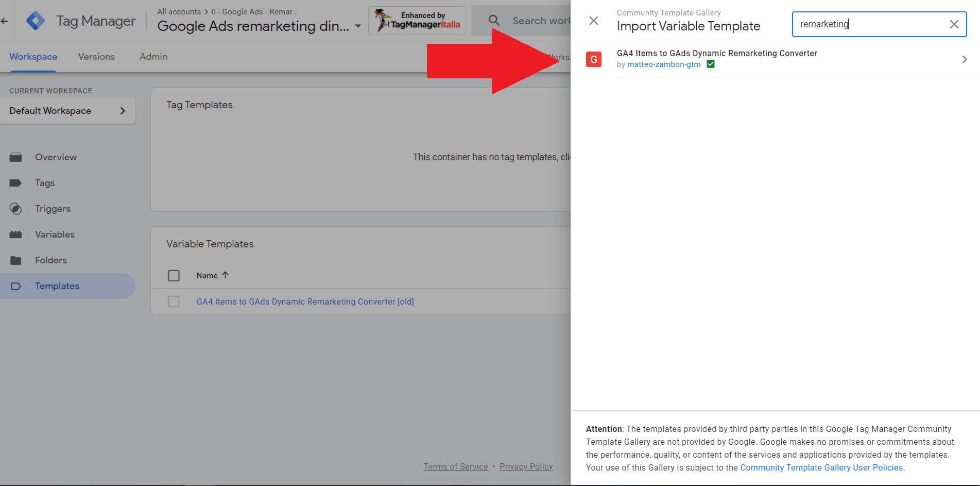Open the Tag Manager home via the logo
This screenshot has width=980, height=486.
point(36,20)
